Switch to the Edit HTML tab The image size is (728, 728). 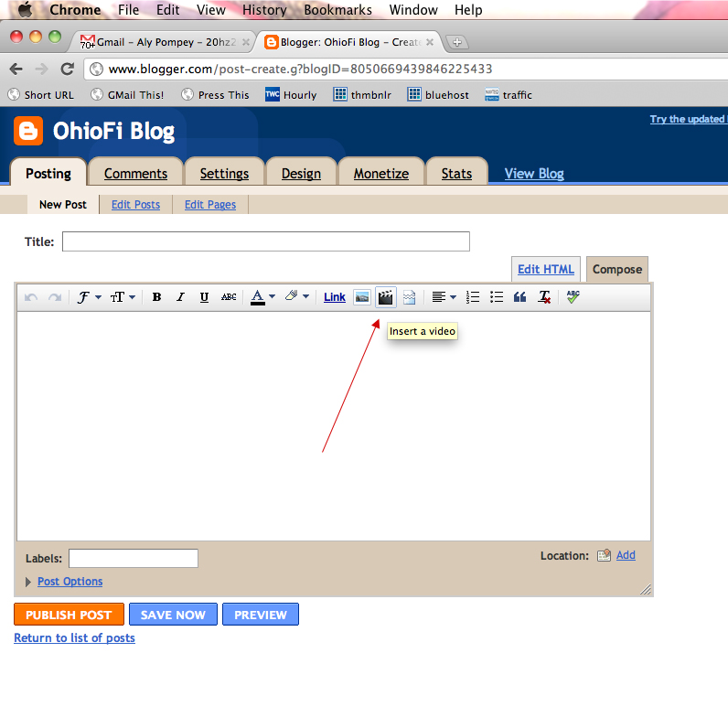[545, 269]
